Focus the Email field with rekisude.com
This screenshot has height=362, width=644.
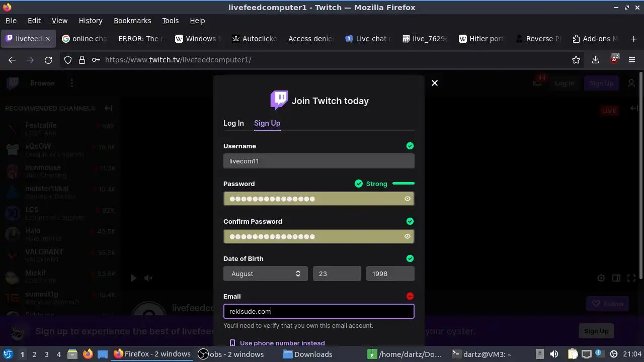[319, 311]
